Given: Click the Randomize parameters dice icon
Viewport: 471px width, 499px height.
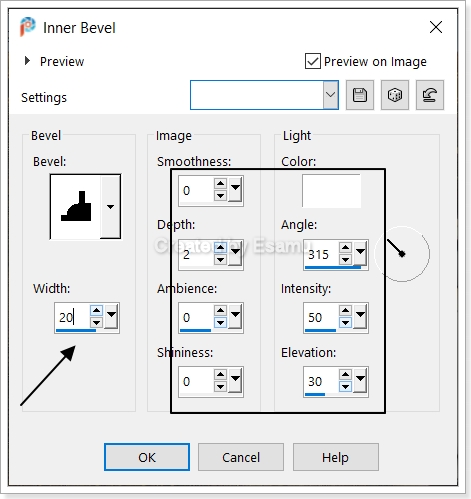Looking at the screenshot, I should click(x=395, y=95).
